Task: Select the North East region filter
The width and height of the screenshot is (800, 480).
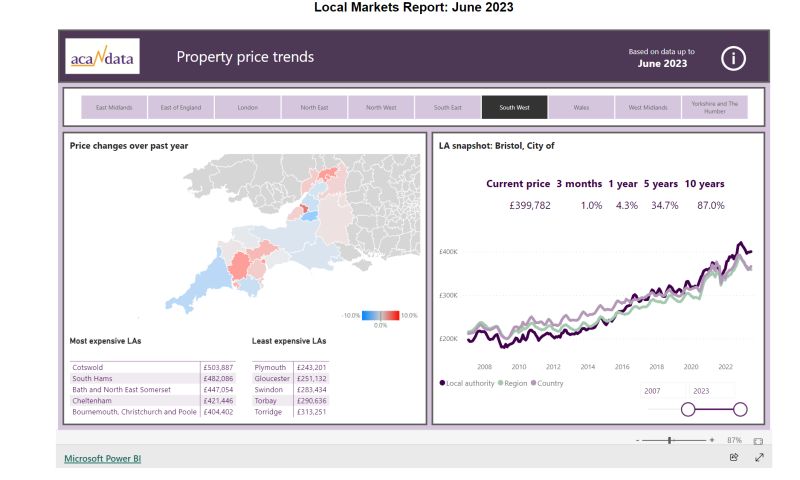Action: [x=314, y=107]
